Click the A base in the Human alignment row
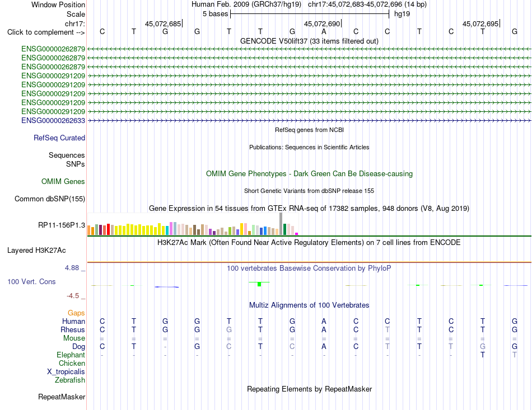The width and height of the screenshot is (532, 410). coord(324,321)
